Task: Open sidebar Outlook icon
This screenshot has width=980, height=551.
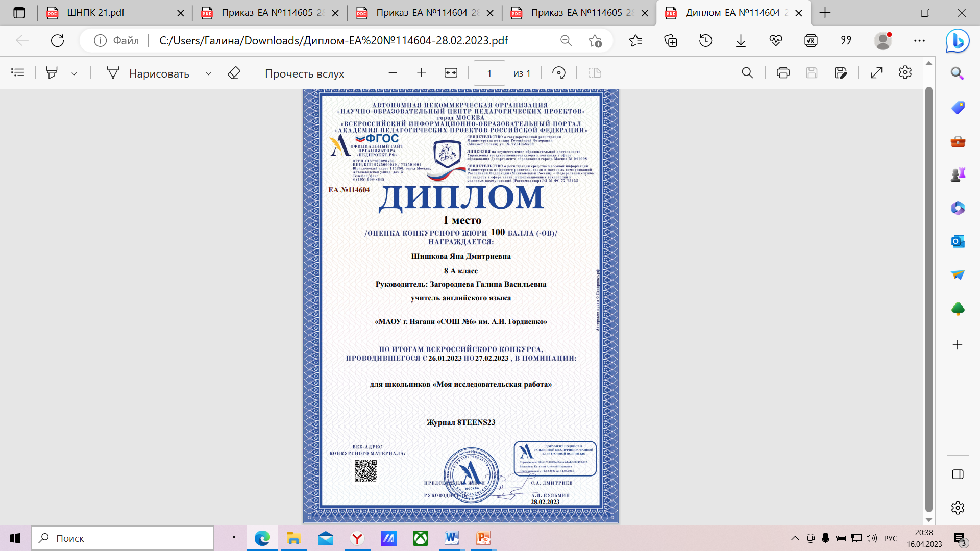Action: (958, 241)
